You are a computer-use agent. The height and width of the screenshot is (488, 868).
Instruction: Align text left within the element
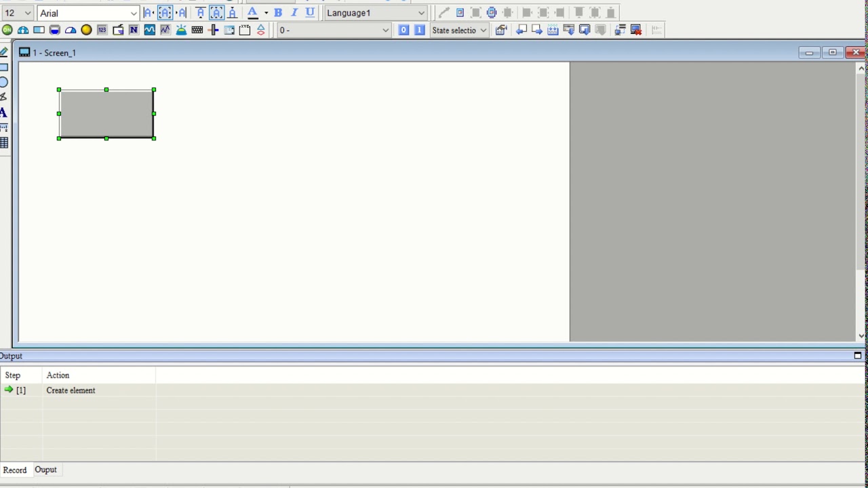(149, 13)
